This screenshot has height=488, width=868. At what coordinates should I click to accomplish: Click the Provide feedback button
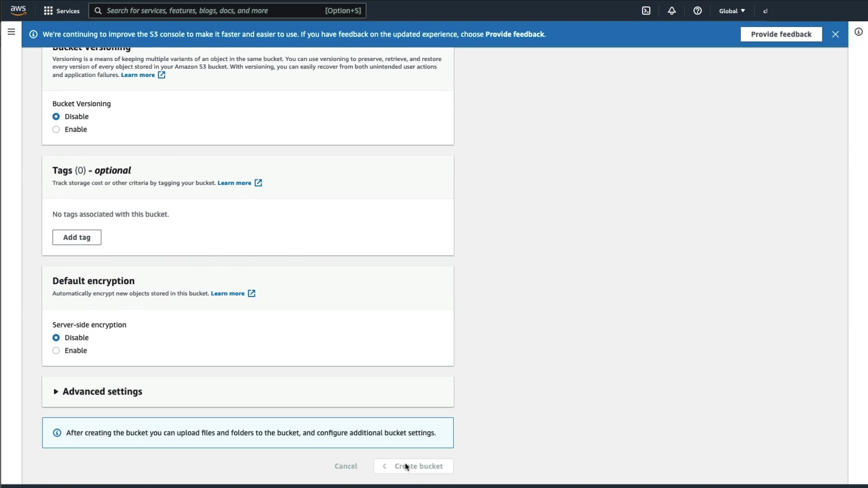point(781,34)
